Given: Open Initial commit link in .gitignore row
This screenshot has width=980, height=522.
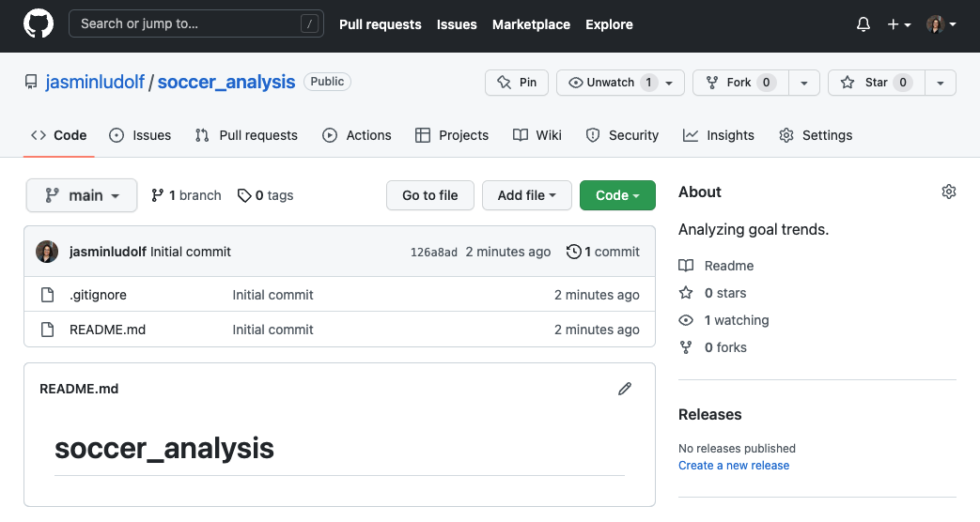Looking at the screenshot, I should (x=272, y=295).
